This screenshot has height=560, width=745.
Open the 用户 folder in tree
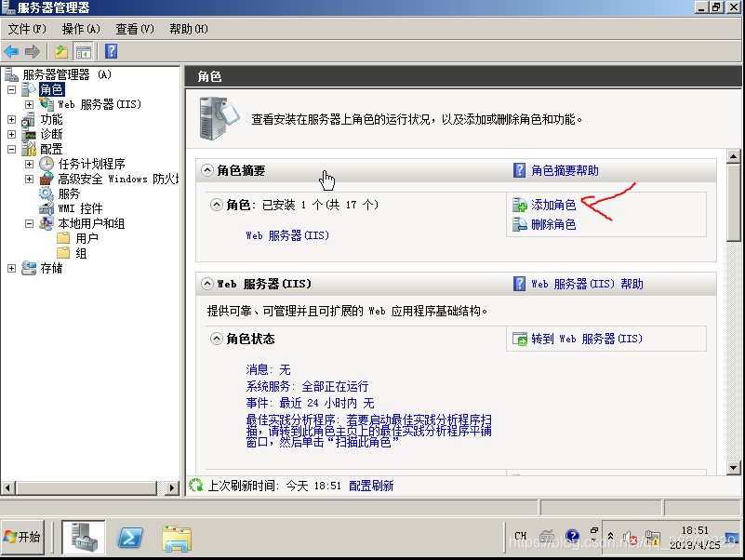point(86,238)
